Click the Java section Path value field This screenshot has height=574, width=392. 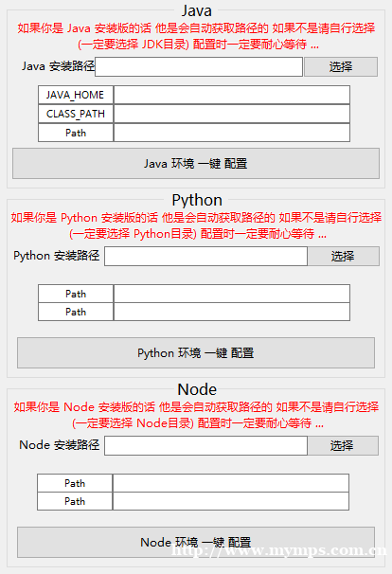click(232, 133)
